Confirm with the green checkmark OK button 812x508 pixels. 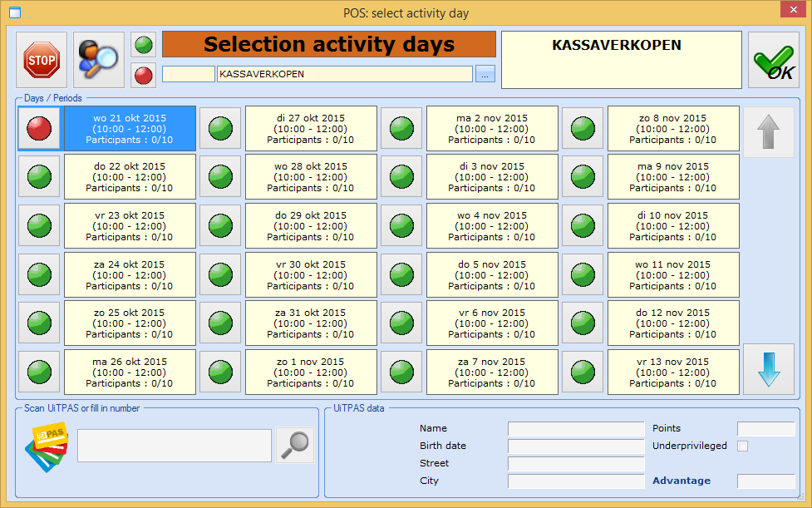click(774, 60)
